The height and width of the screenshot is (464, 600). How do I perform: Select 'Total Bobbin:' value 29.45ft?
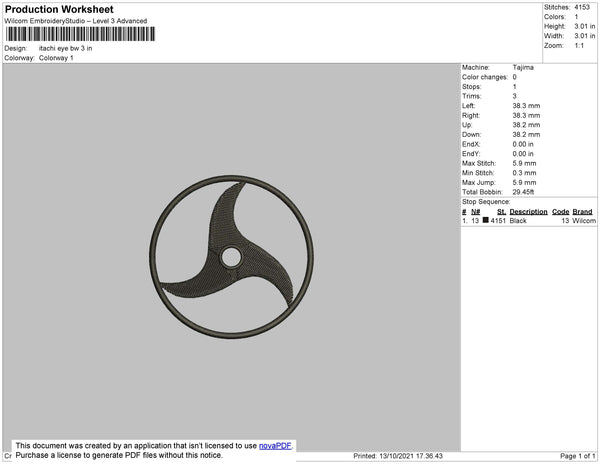click(x=523, y=192)
